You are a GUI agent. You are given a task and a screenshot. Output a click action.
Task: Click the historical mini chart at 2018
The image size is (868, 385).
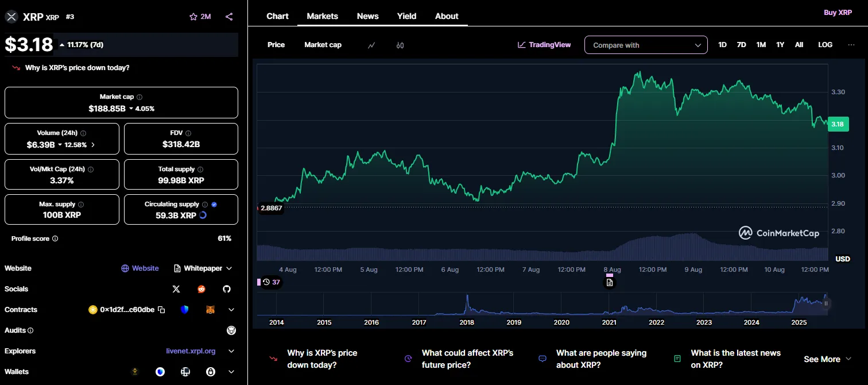coord(467,304)
